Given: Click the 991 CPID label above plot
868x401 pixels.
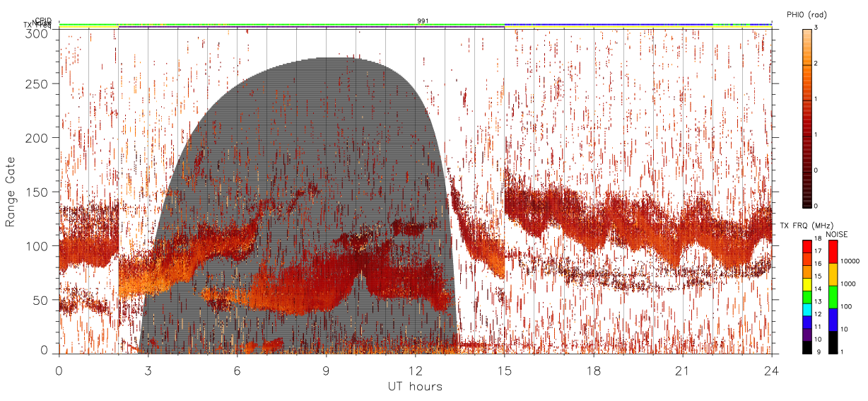Looking at the screenshot, I should tap(423, 21).
